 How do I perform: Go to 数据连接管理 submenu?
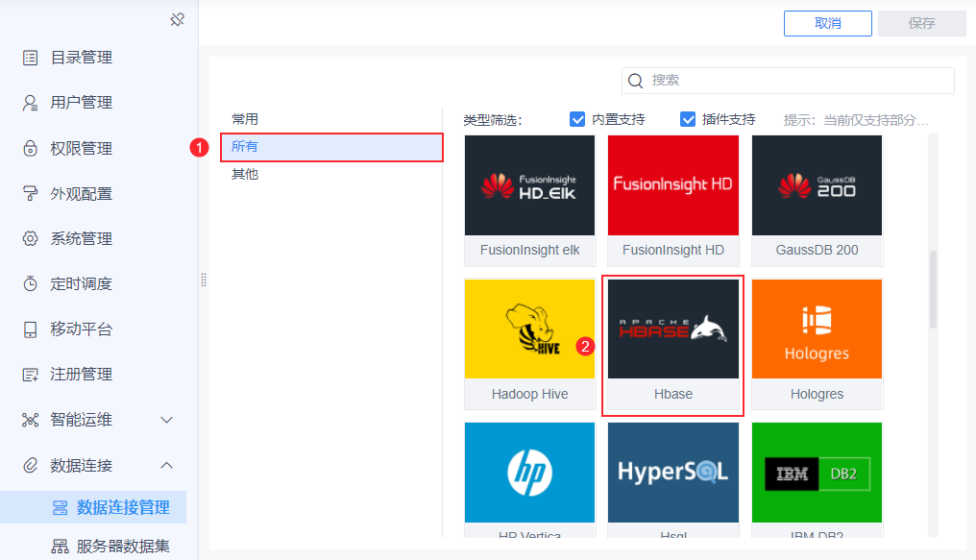(x=93, y=508)
